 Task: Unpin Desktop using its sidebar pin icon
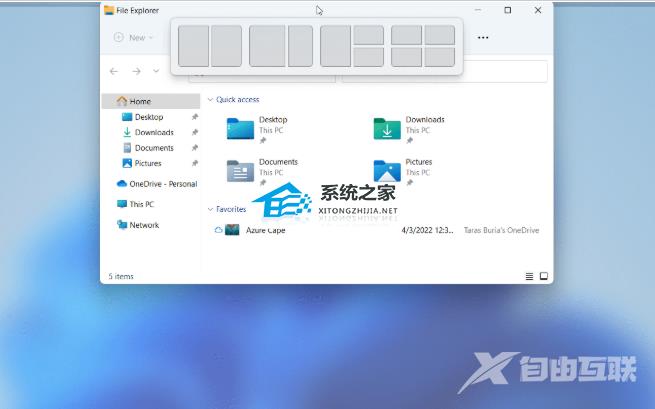point(194,117)
